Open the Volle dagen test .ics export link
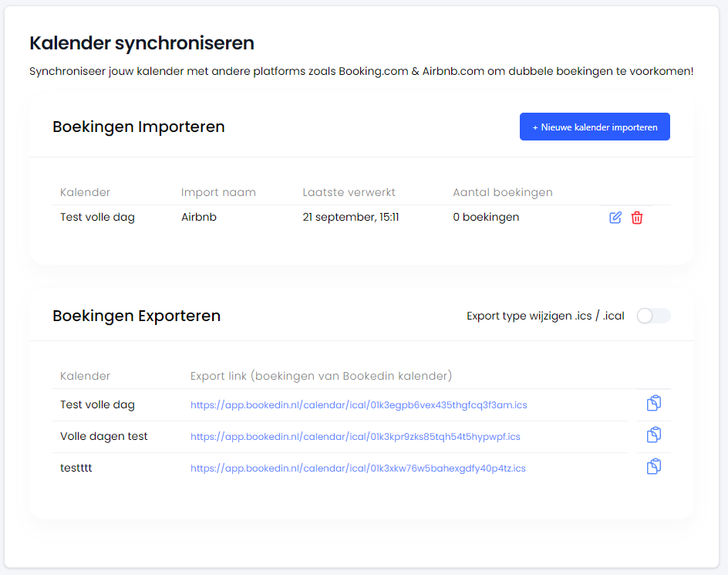 pos(355,437)
